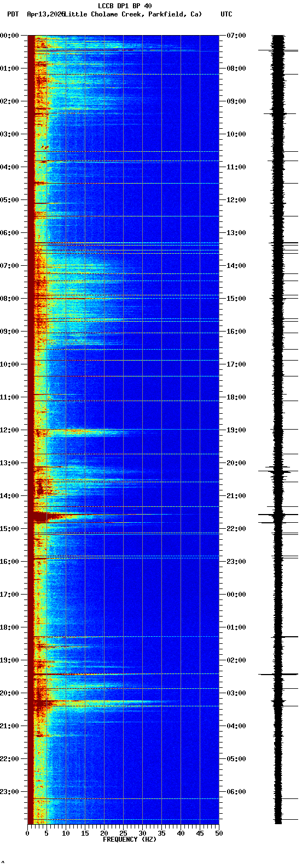Click the 03:00 UTC time label

(236, 693)
